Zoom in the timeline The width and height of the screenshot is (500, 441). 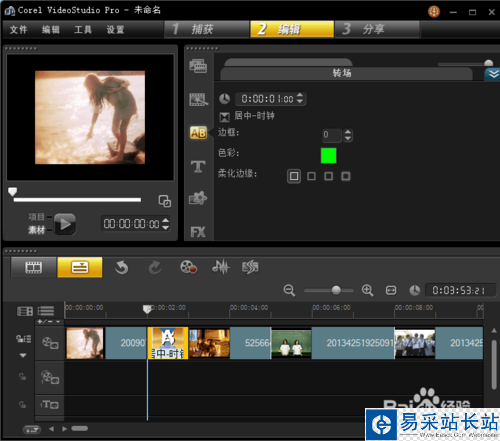click(x=367, y=290)
